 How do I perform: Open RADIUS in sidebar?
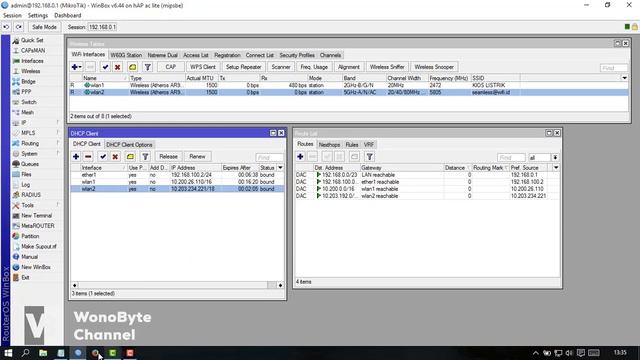31,195
